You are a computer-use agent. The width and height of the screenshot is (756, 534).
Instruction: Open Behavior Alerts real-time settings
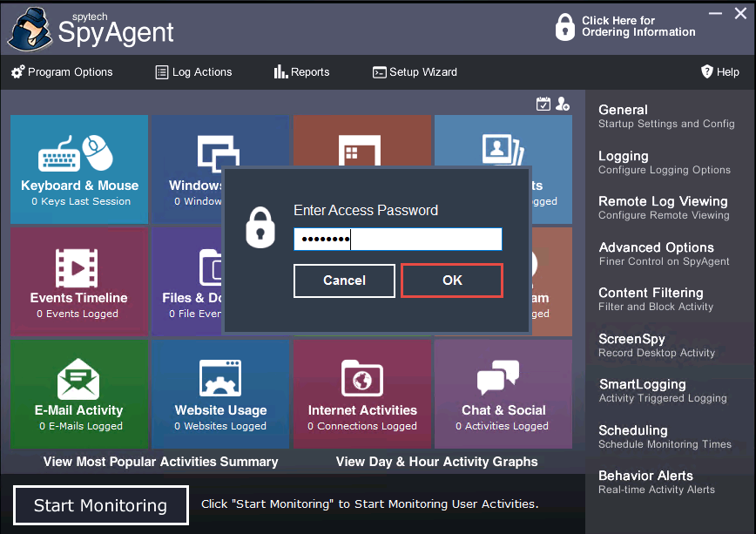(x=656, y=482)
